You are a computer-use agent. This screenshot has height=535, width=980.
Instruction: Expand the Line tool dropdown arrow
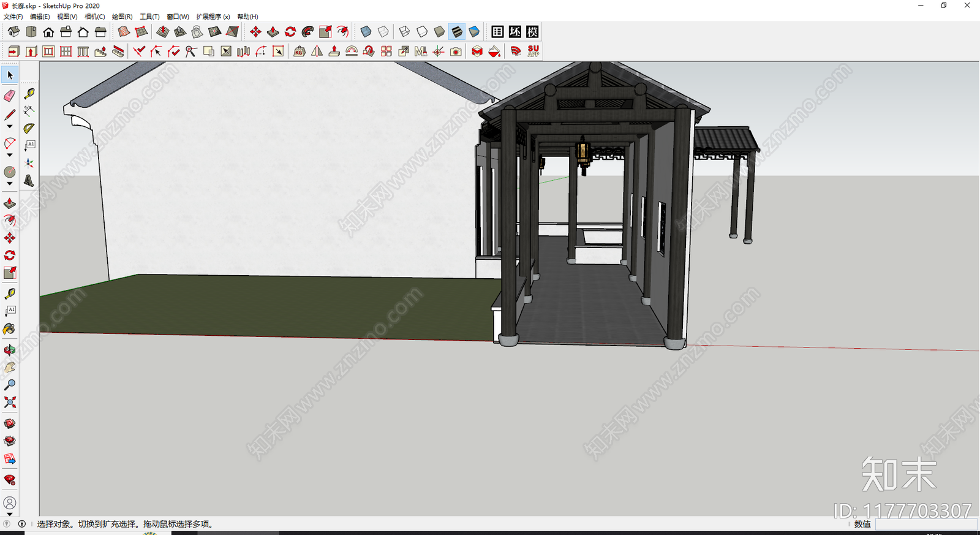10,127
